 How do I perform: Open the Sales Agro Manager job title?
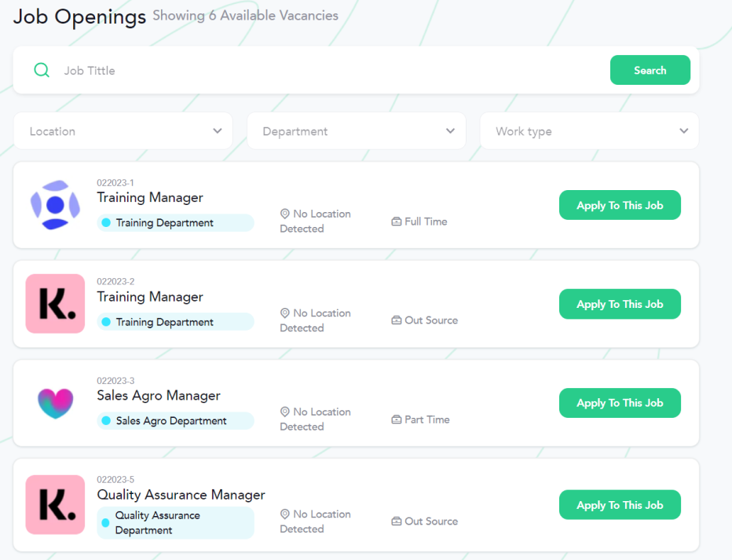(x=158, y=396)
